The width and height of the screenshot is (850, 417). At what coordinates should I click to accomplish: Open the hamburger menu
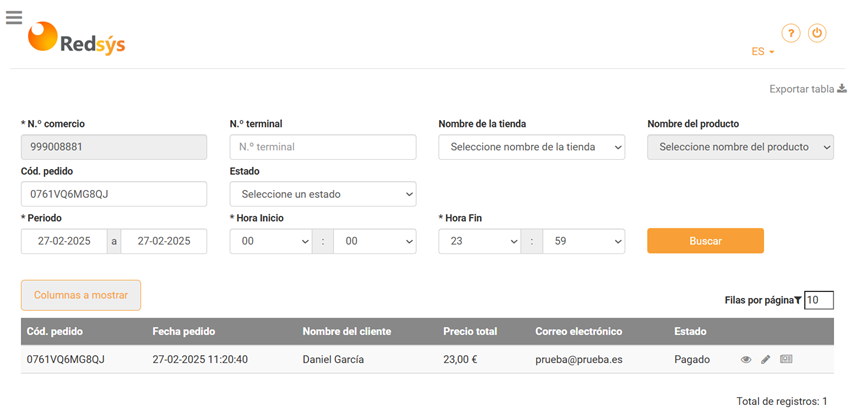pyautogui.click(x=14, y=17)
